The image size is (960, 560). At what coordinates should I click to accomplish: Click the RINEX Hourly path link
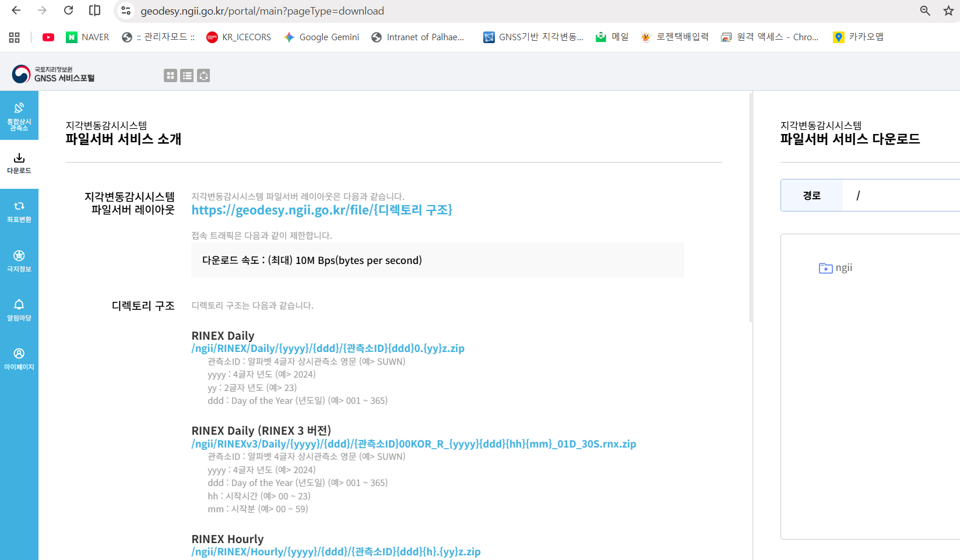(336, 552)
